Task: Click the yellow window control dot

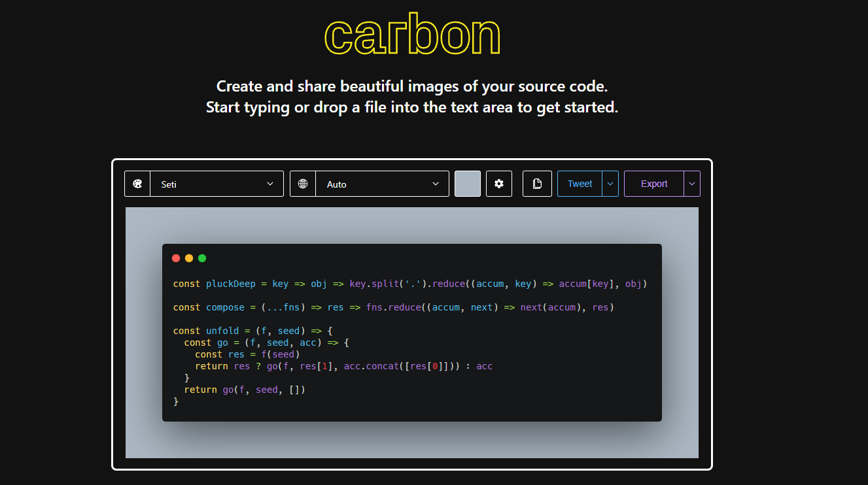Action: tap(189, 258)
